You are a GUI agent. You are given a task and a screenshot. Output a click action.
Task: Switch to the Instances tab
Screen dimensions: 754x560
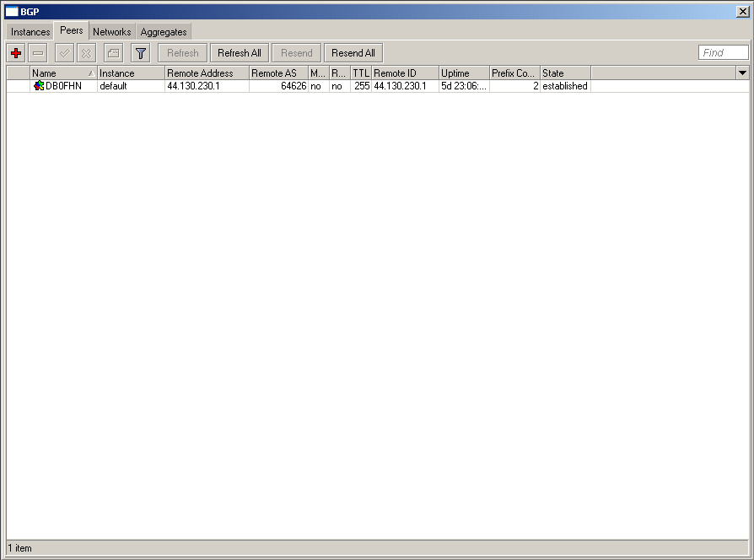pos(30,32)
